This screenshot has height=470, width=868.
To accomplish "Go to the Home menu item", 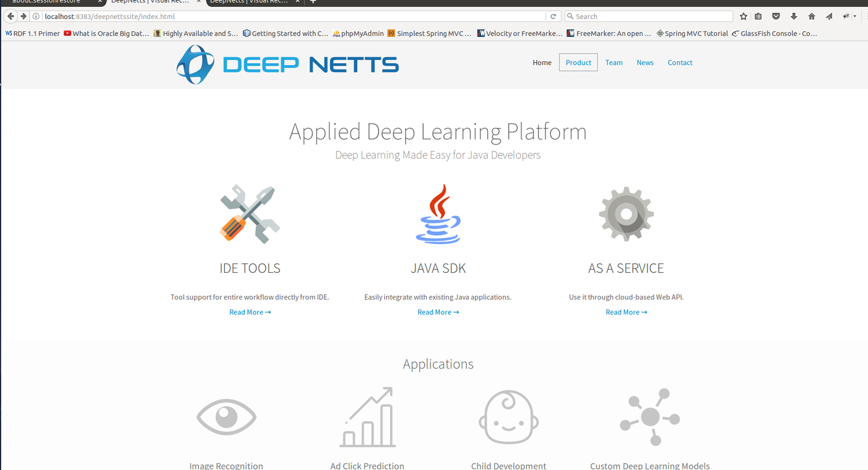I will point(542,62).
